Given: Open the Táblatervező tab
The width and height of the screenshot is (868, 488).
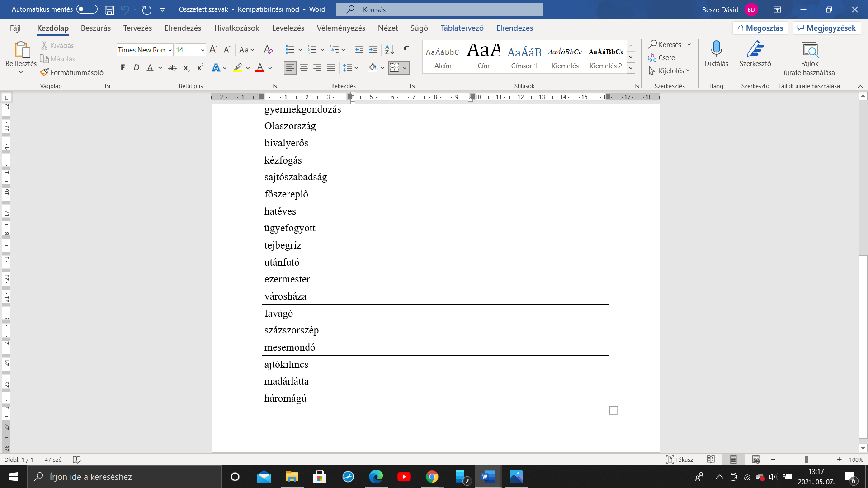Looking at the screenshot, I should pos(462,28).
